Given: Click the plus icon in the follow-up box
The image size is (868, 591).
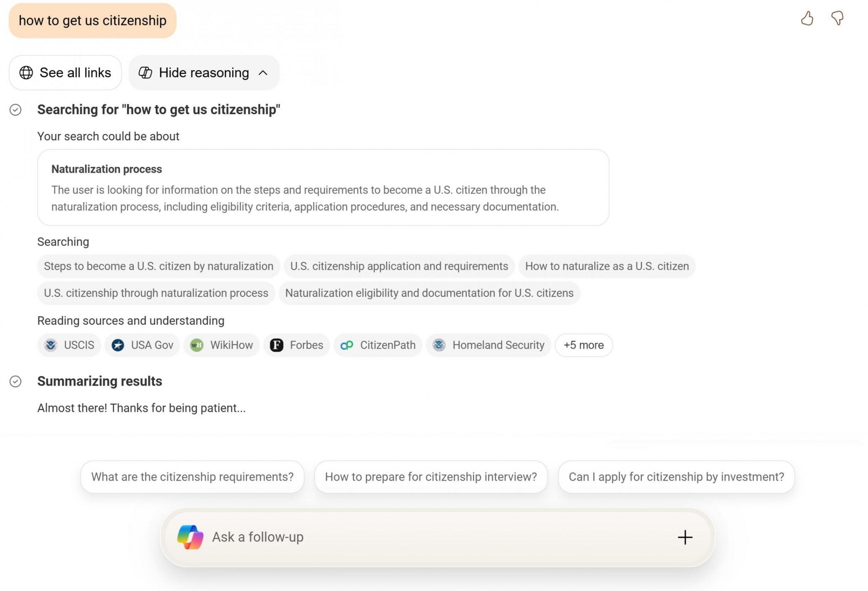Looking at the screenshot, I should click(685, 537).
